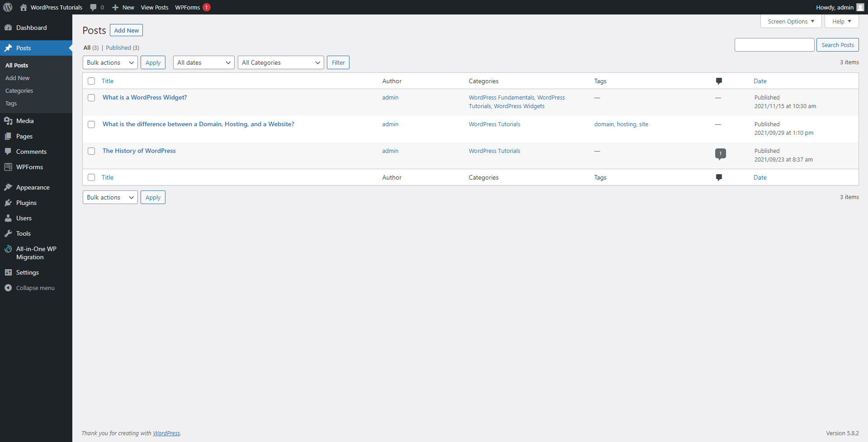Check the Domain, Hosting, Website post checkbox
Screen dimensions: 868x442
click(x=91, y=124)
